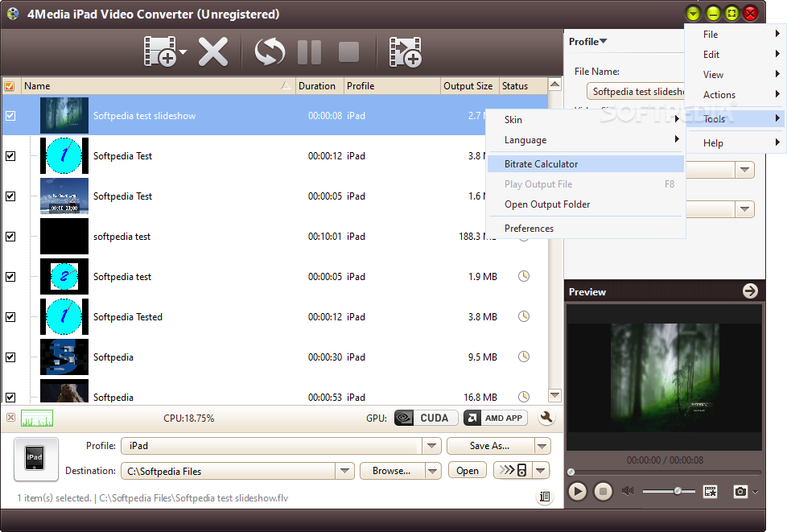Enable CUDA GPU acceleration
Viewport: 787px width, 532px height.
tap(426, 418)
